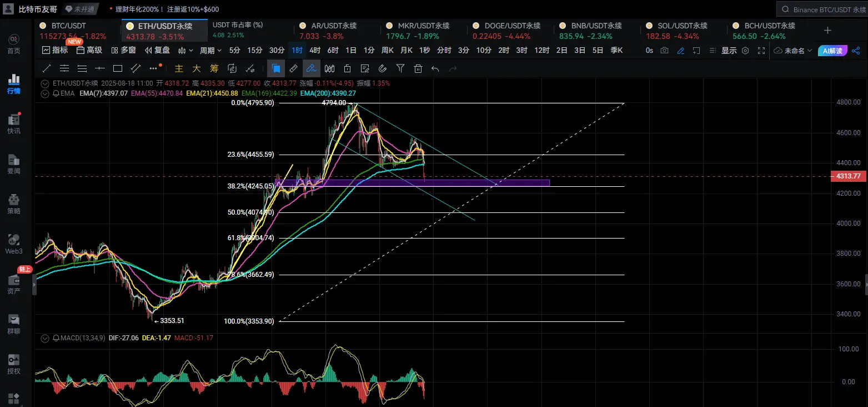Take a chart snapshot with camera icon
Image resolution: width=868 pixels, height=407 pixels.
(665, 50)
